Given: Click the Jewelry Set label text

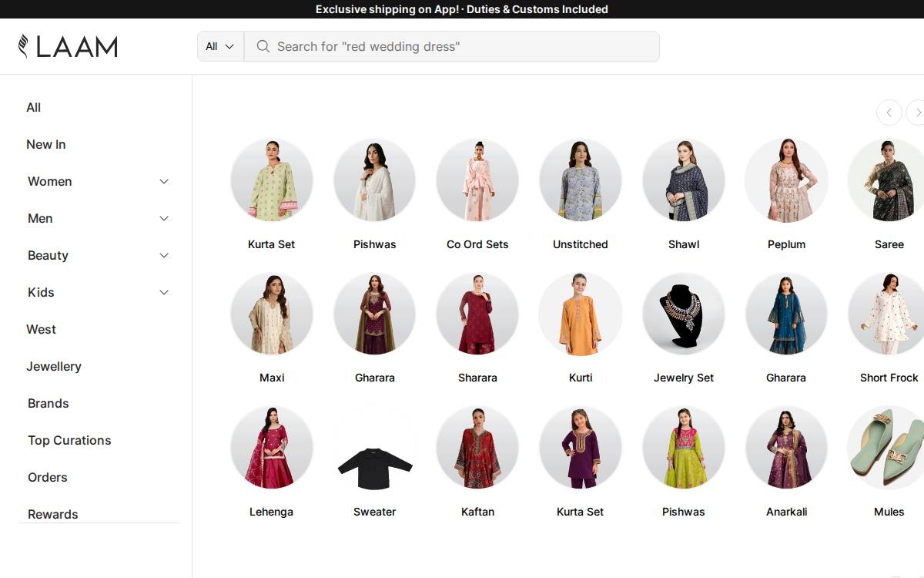Looking at the screenshot, I should click(684, 378).
